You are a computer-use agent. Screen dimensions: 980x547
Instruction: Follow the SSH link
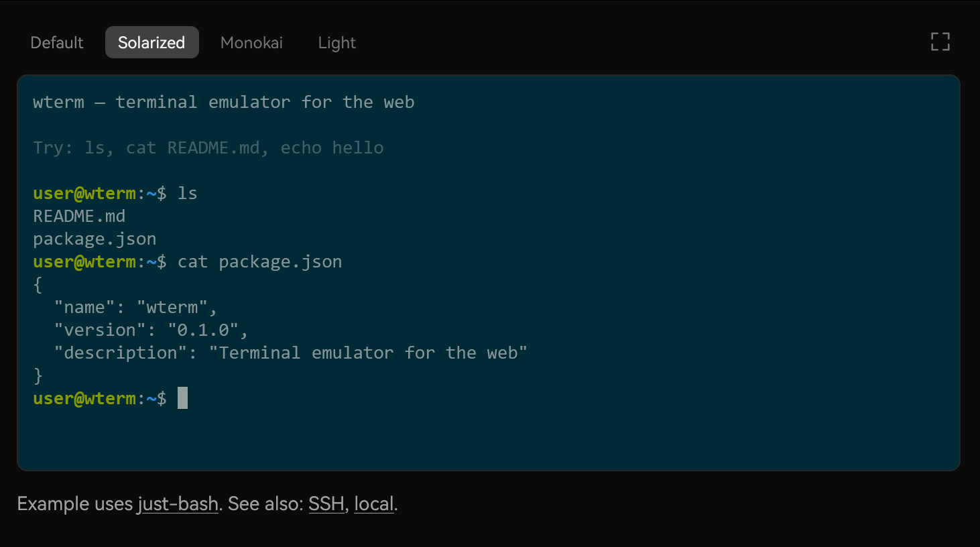coord(326,503)
